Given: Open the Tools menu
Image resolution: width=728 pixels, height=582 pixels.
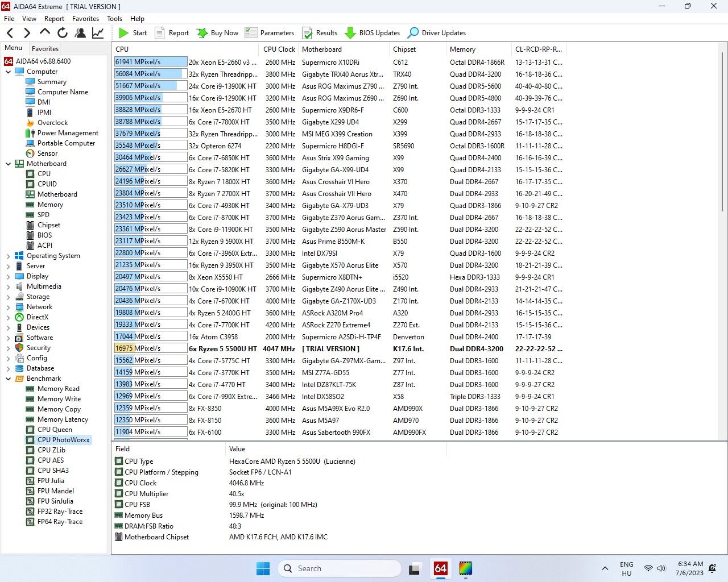Looking at the screenshot, I should (114, 18).
